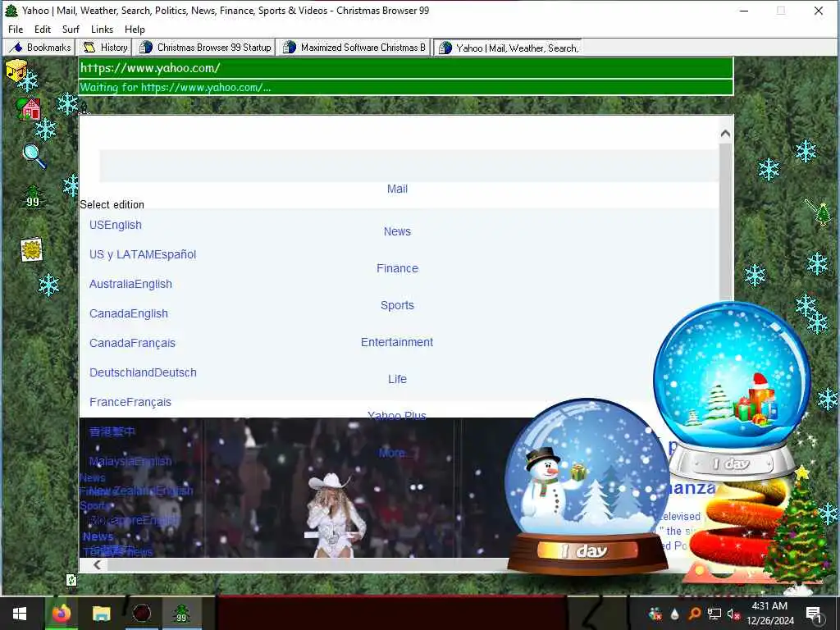Switch to Christmas Browser 99 Startup tab

(204, 47)
